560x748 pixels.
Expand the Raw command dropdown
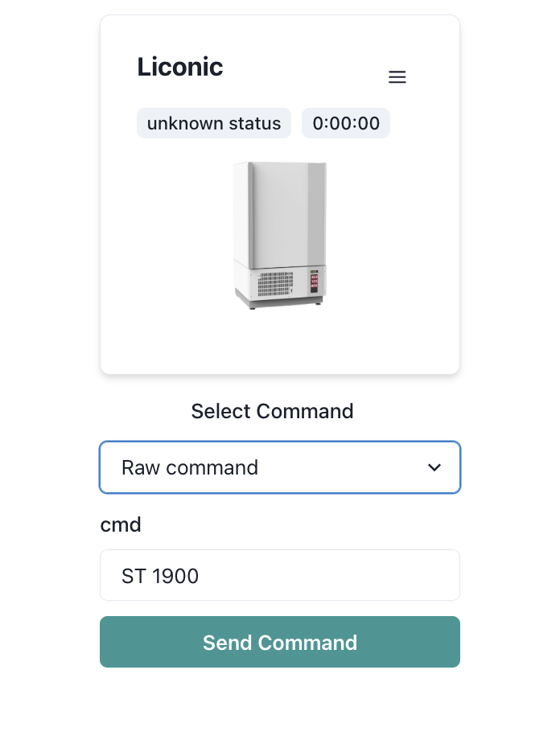[x=280, y=467]
